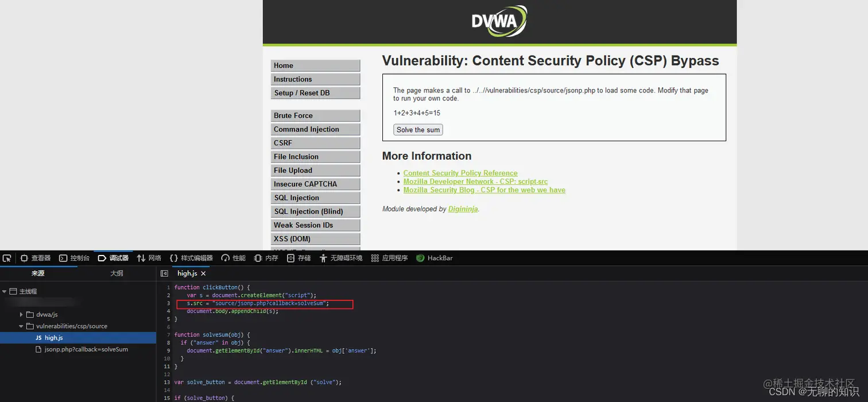Open Mozilla Security Blog CSP link
This screenshot has height=402, width=868.
pos(484,190)
